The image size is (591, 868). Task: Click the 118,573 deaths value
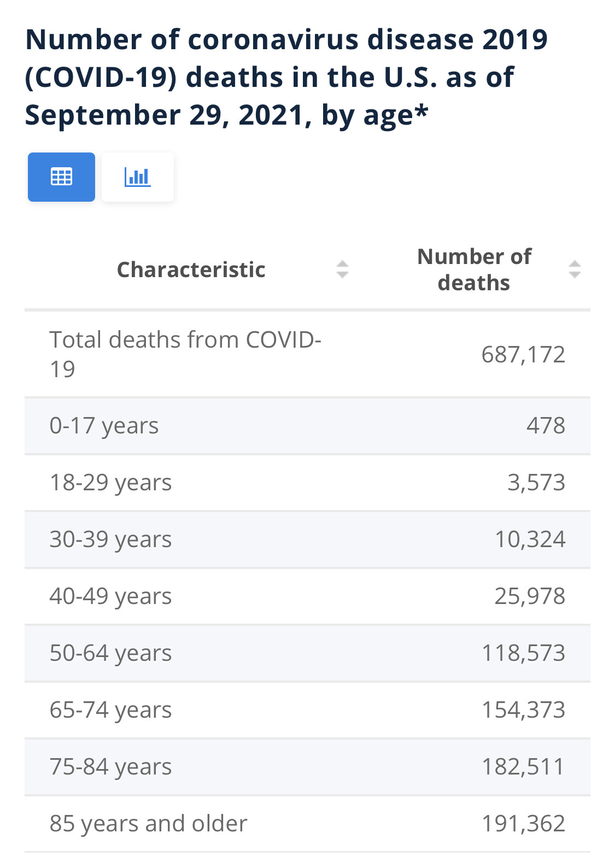pyautogui.click(x=523, y=653)
